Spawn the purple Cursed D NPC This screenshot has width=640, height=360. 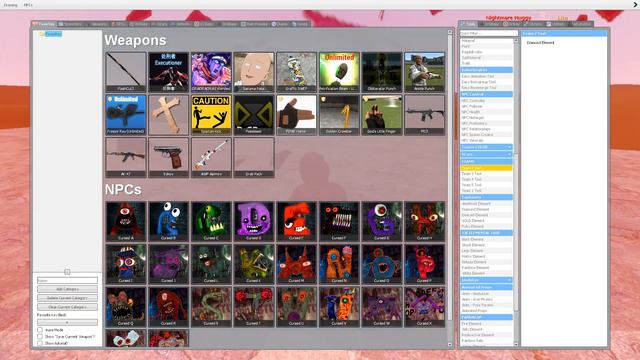coord(254,221)
